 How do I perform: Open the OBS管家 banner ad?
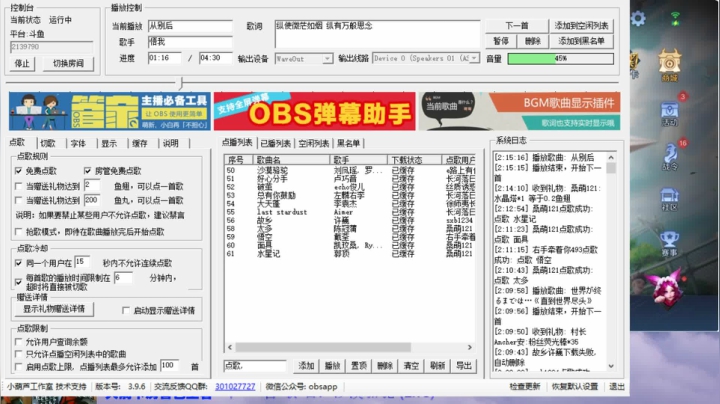[110, 112]
